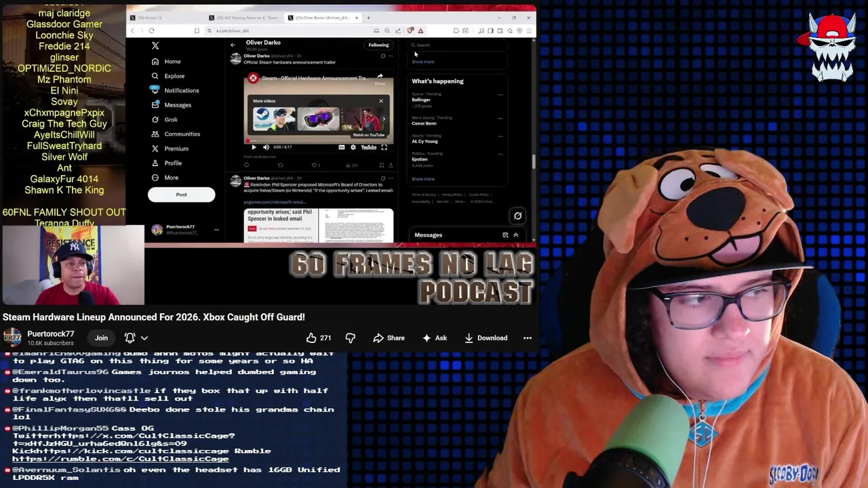Click the Brave shields icon in the address bar
Screen dimensions: 868x488
[410, 30]
